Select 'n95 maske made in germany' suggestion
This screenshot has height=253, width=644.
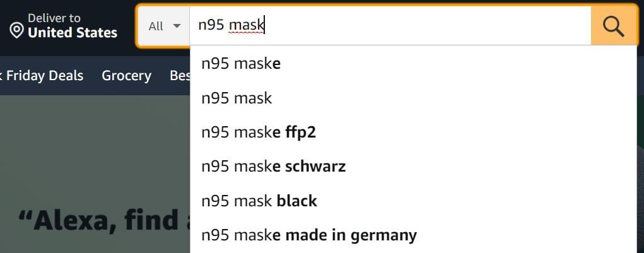tap(413, 235)
